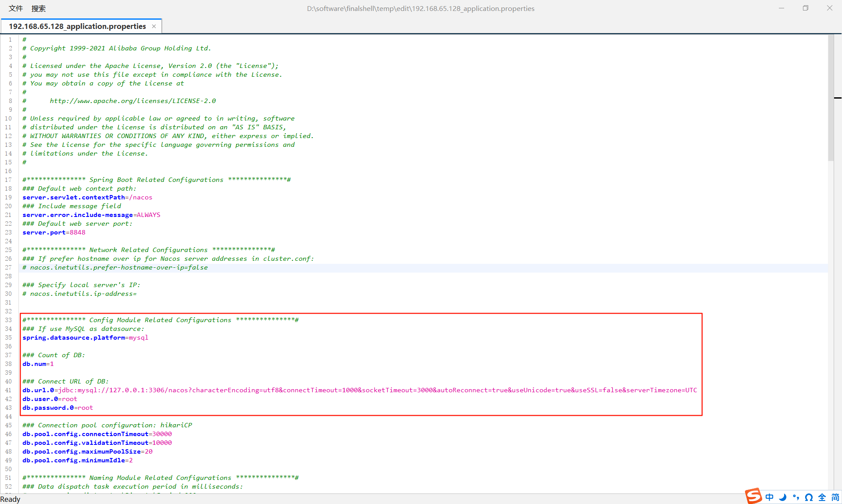This screenshot has width=842, height=504.
Task: Open the Omega special symbols icon
Action: click(809, 497)
